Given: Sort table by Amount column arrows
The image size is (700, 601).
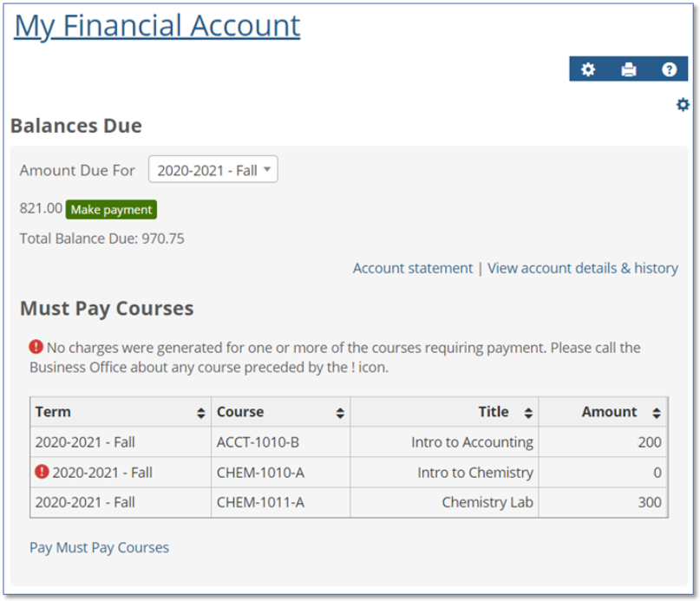Looking at the screenshot, I should pos(657,413).
